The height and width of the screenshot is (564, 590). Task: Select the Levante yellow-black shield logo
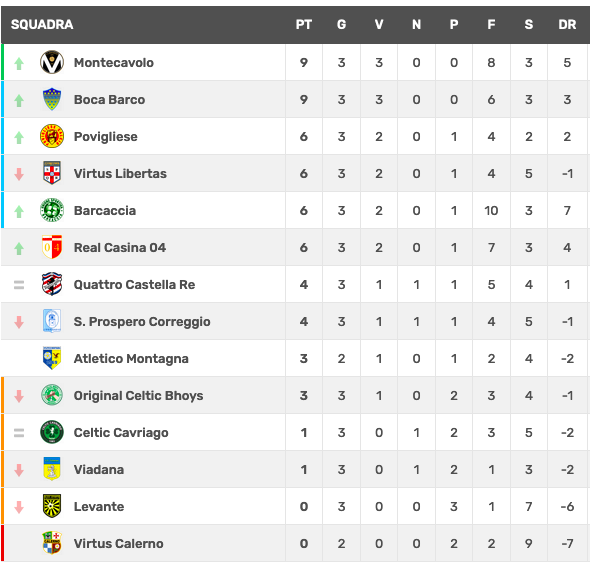52,506
